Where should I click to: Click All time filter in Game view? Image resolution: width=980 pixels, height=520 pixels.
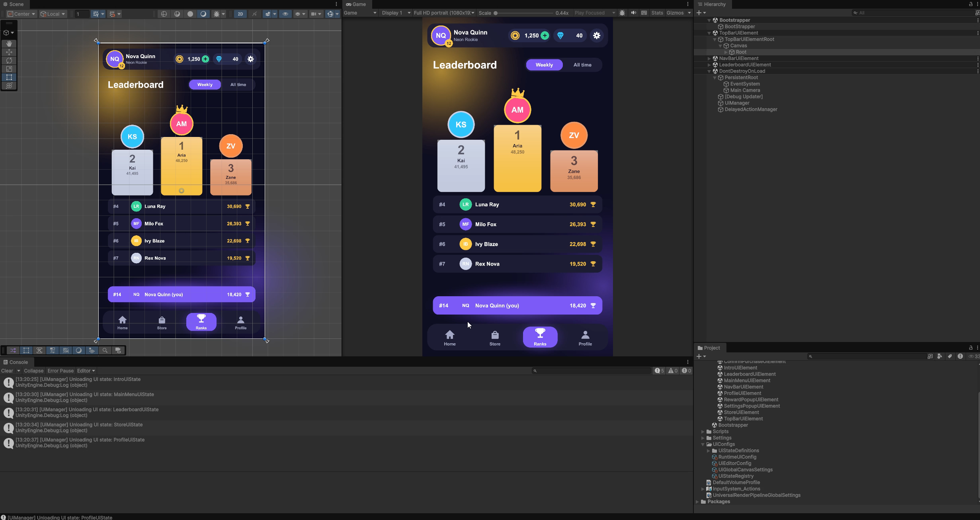(582, 65)
